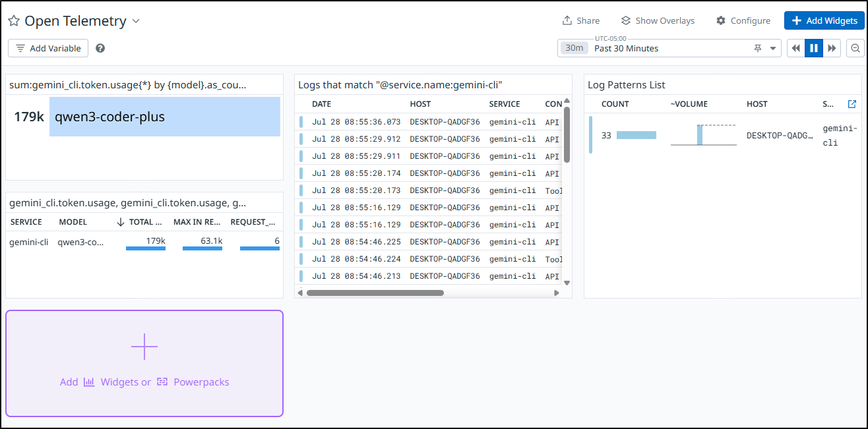Click the 179k value beside qwen3-coder-plus

[29, 117]
